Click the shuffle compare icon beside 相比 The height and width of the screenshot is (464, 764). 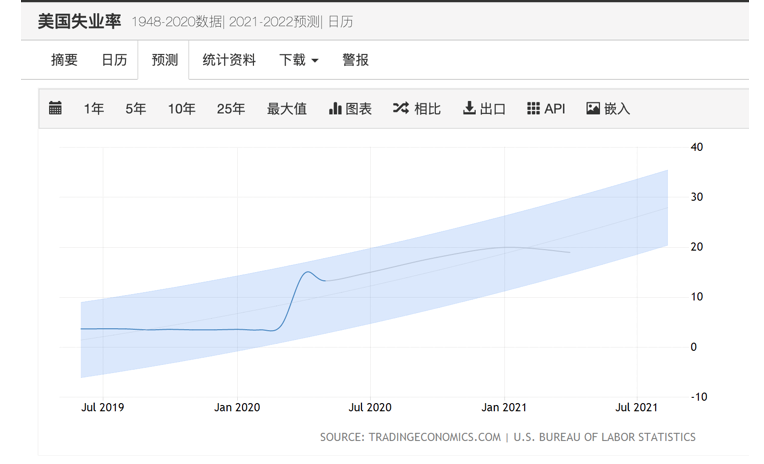[401, 108]
